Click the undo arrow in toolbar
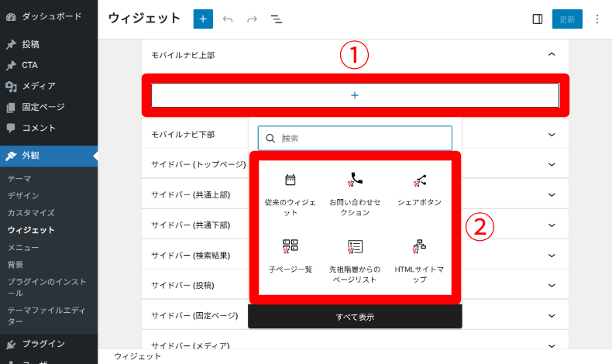 (x=228, y=19)
